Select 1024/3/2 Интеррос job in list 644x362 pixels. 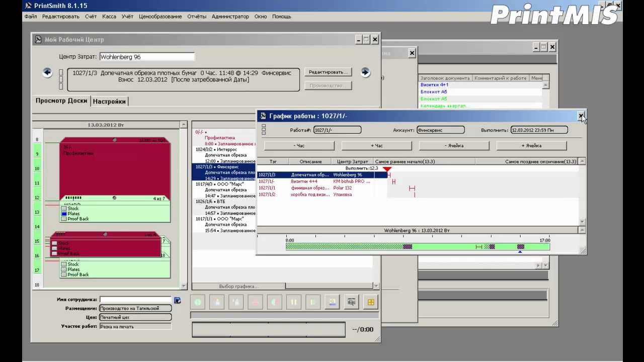click(x=225, y=155)
